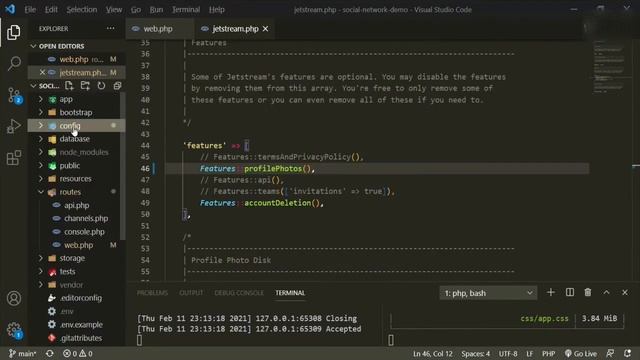Click the feedback icon in status bar
The width and height of the screenshot is (640, 360).
pos(610,353)
